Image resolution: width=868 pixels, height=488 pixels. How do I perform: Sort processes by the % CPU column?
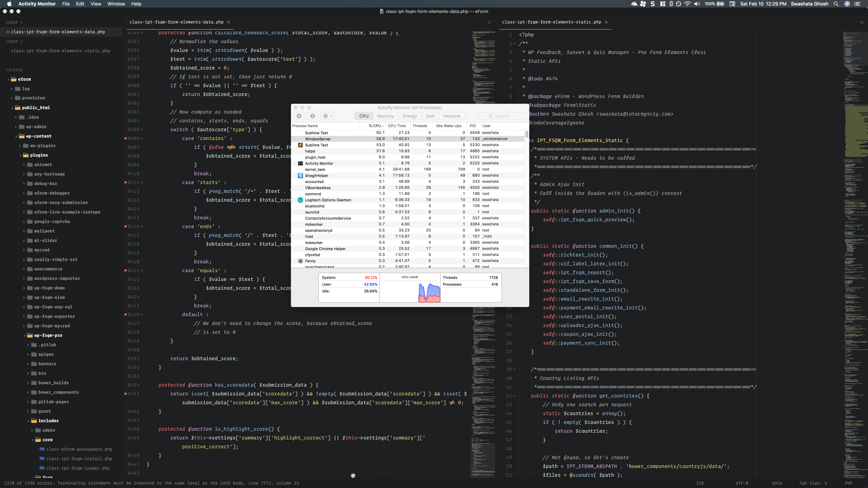(x=374, y=125)
